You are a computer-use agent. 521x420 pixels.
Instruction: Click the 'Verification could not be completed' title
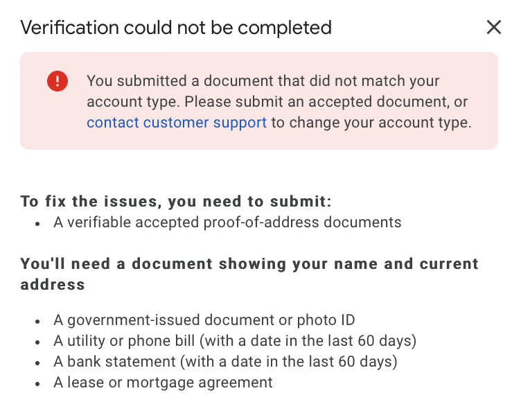pyautogui.click(x=176, y=28)
